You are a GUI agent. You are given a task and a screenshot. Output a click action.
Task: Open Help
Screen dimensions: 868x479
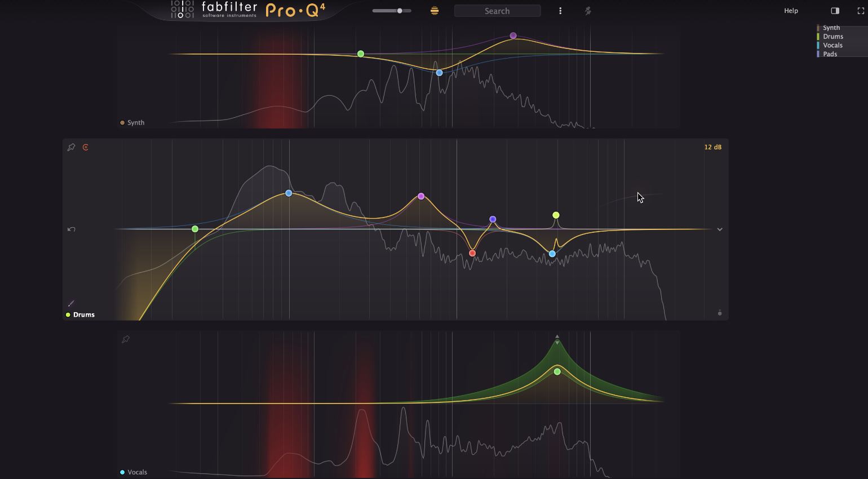point(791,10)
